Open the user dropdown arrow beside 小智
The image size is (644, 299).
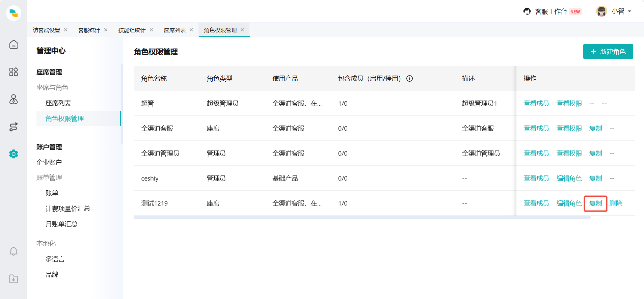[x=629, y=11]
